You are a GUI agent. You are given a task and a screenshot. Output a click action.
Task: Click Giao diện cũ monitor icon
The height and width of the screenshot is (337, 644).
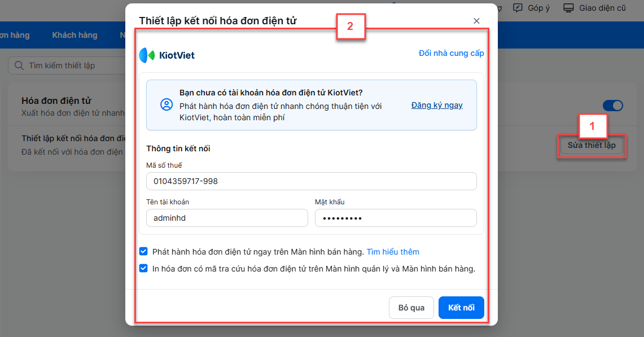[x=568, y=8]
